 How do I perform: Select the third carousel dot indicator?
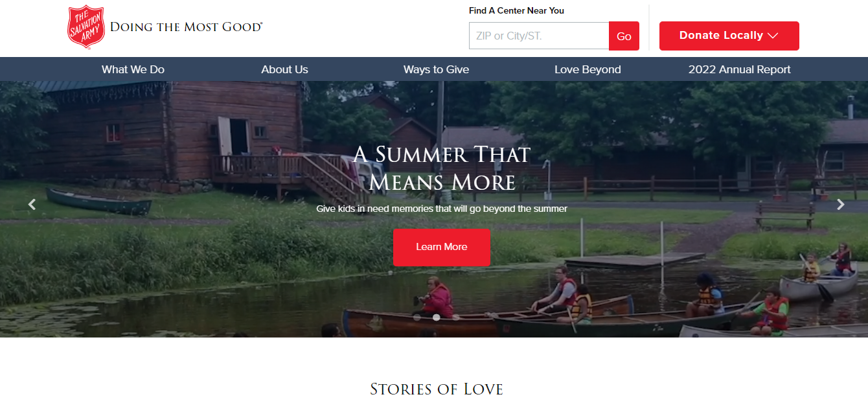pos(456,317)
